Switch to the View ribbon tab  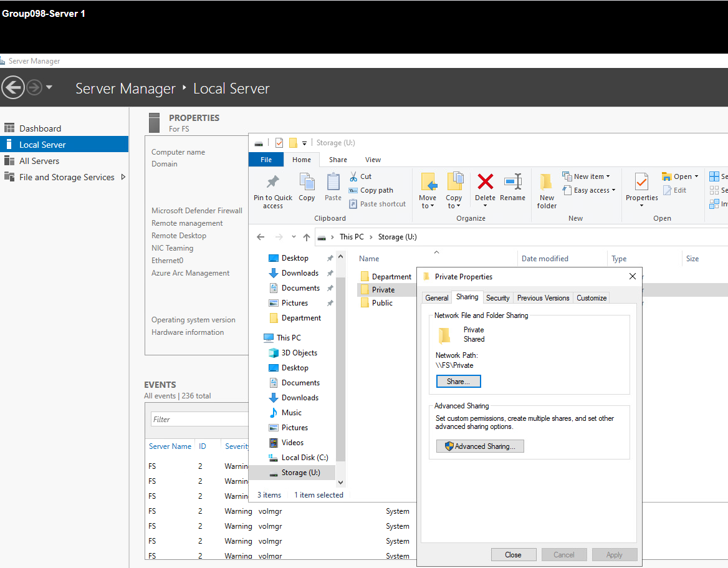373,160
